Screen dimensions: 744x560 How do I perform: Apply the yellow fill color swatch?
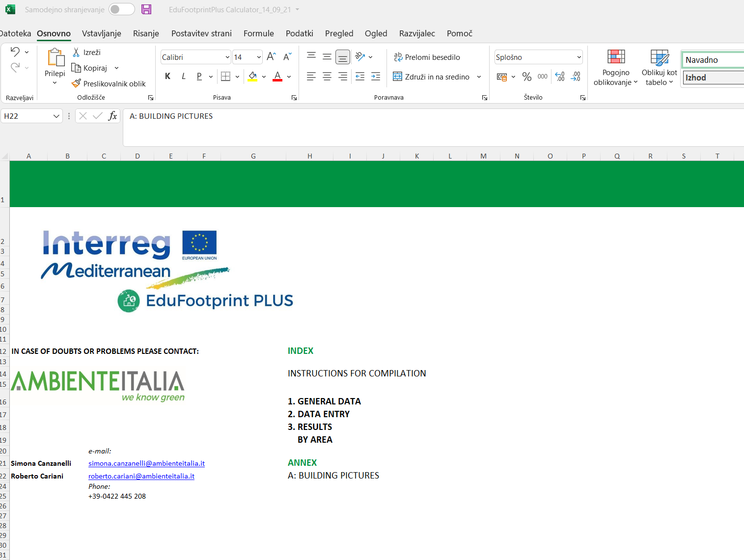point(252,77)
